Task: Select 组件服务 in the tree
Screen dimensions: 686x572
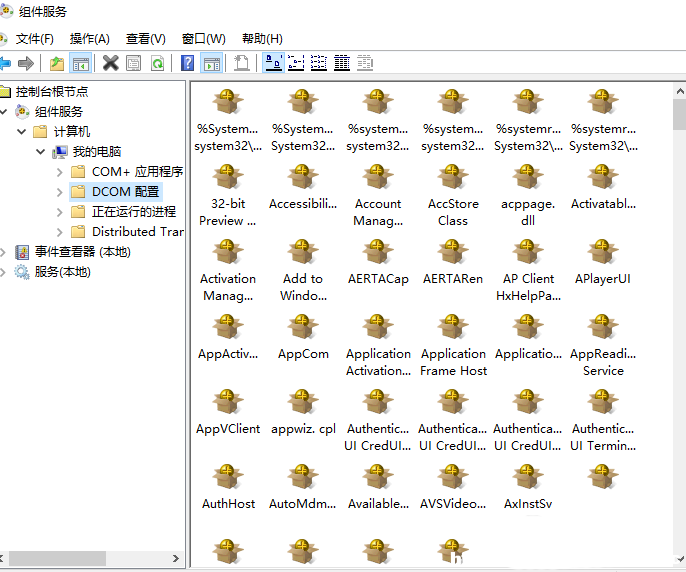Action: pos(59,112)
